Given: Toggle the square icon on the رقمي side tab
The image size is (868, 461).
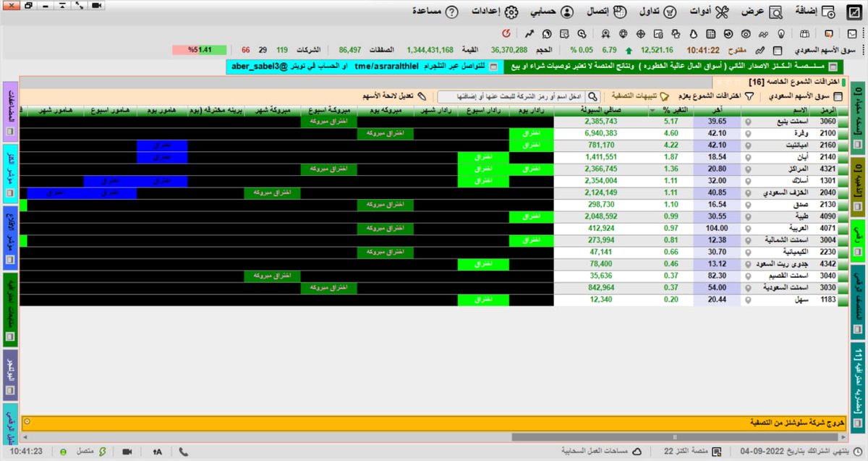Looking at the screenshot, I should (x=858, y=253).
